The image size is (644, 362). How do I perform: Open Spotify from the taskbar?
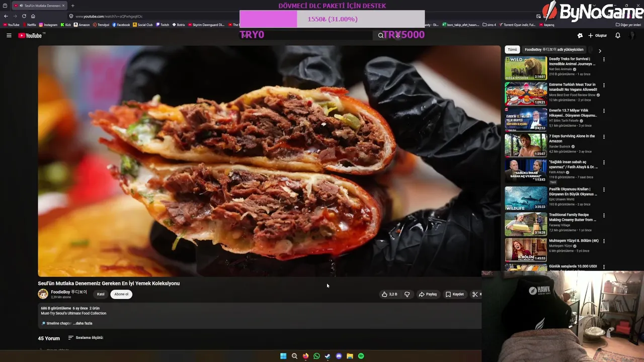pos(361,356)
